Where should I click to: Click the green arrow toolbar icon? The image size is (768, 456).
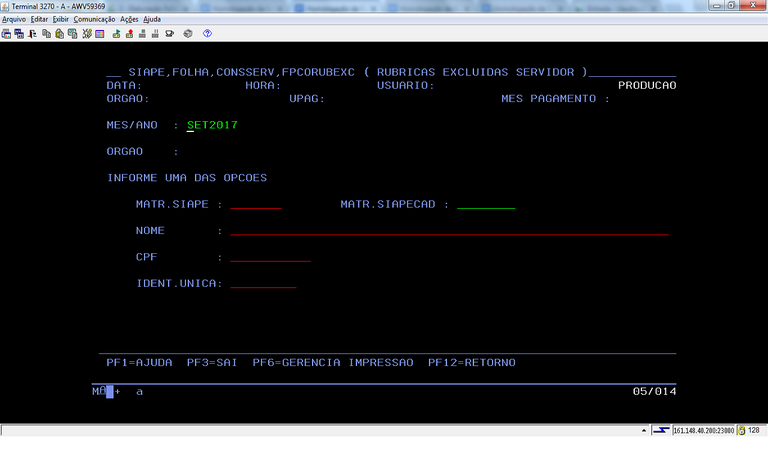(116, 33)
